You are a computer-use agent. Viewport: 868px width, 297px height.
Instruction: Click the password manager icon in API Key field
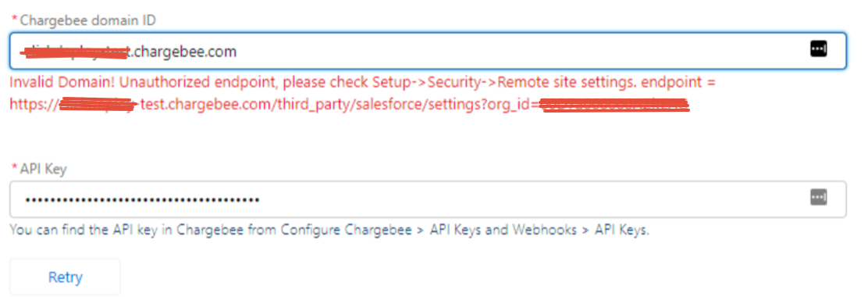(818, 197)
